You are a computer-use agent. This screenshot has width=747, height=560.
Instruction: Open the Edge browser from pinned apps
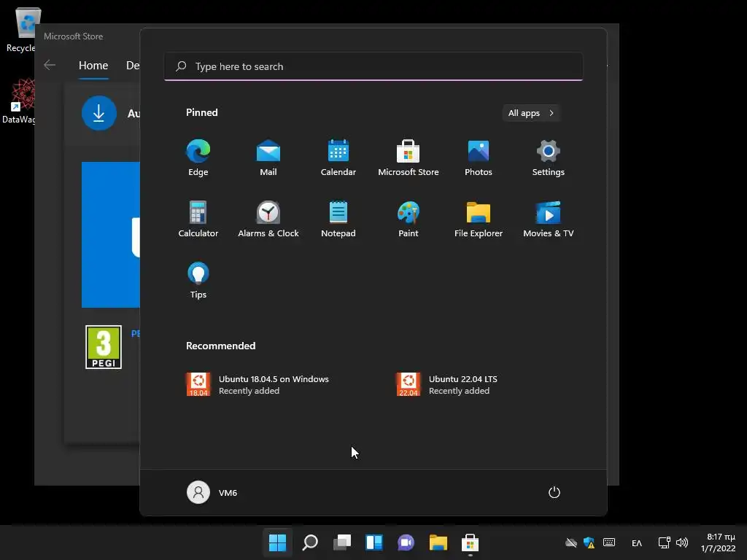point(198,158)
